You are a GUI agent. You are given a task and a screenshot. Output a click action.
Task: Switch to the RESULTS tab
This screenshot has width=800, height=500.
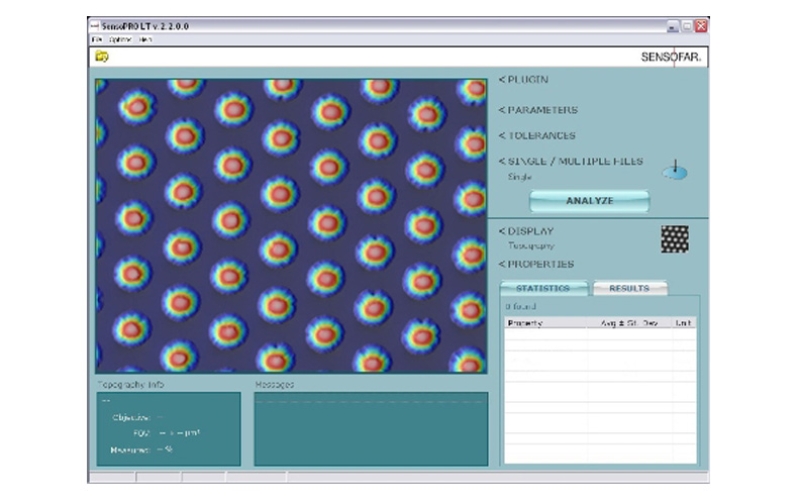click(630, 288)
